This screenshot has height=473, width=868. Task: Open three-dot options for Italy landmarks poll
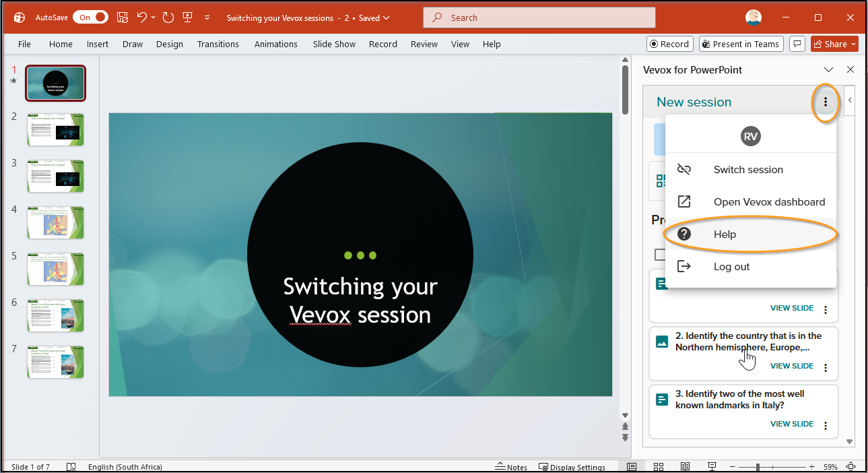[x=826, y=427]
